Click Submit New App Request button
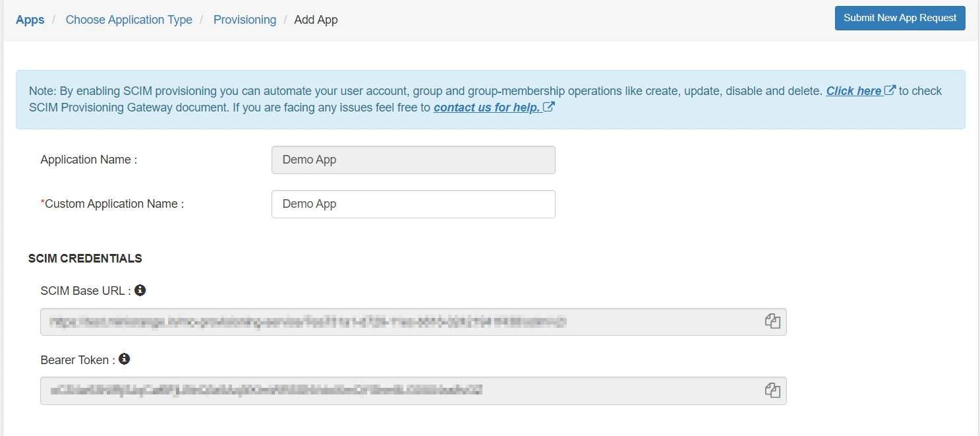This screenshot has height=436, width=980. coord(900,18)
